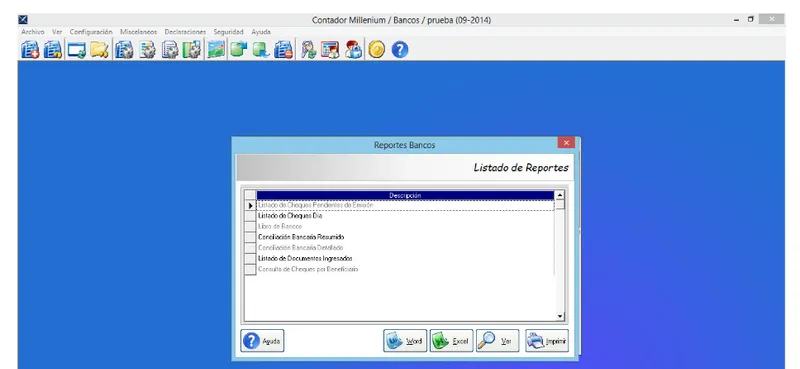The image size is (800, 369).
Task: Click the blue window icon with green arrow
Action: tap(77, 50)
